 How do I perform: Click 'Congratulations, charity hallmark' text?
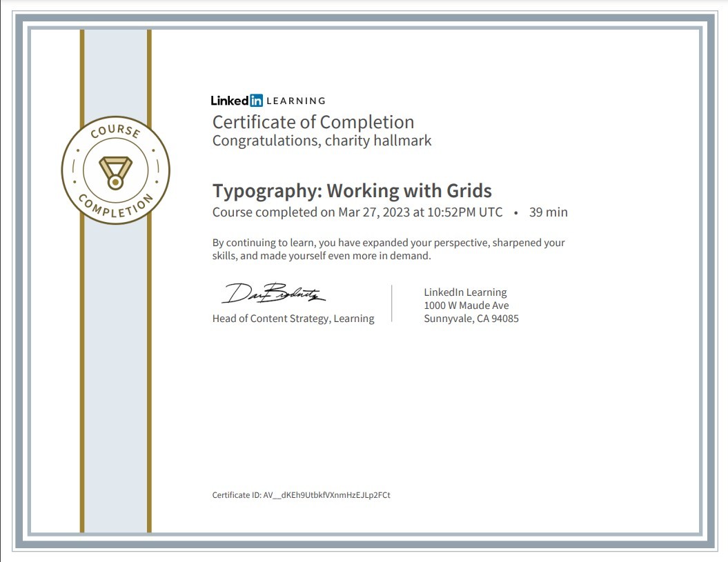[x=322, y=141]
